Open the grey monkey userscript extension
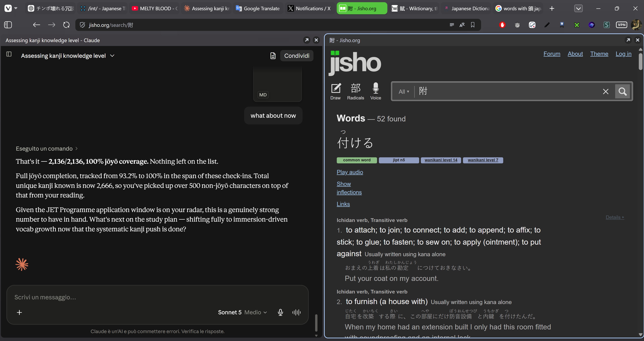The width and height of the screenshot is (644, 341). 517,25
